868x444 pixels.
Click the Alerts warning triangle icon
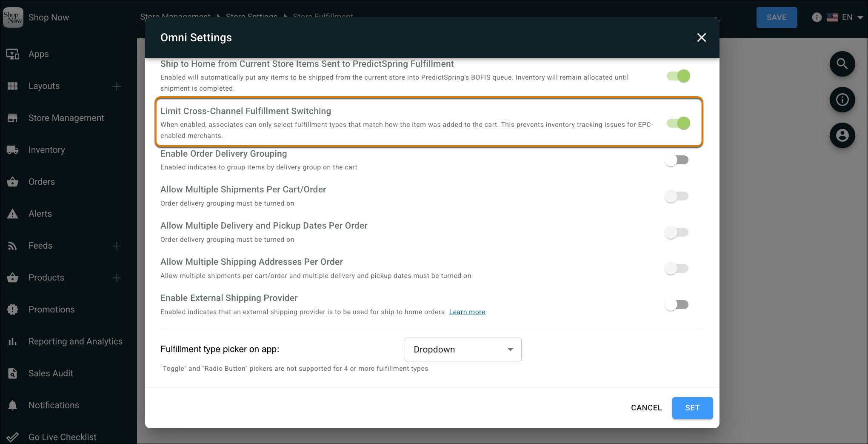(13, 214)
